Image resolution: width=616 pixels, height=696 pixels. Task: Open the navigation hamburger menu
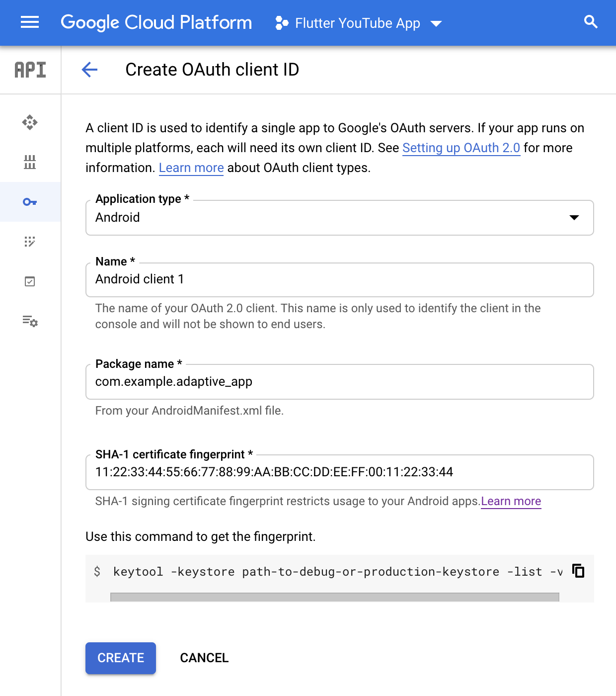29,22
